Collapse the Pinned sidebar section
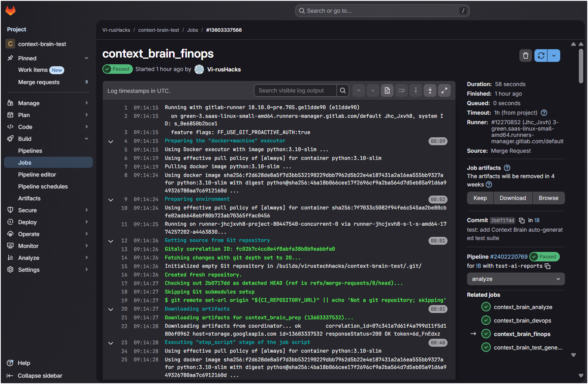This screenshot has width=588, height=384. click(x=86, y=58)
